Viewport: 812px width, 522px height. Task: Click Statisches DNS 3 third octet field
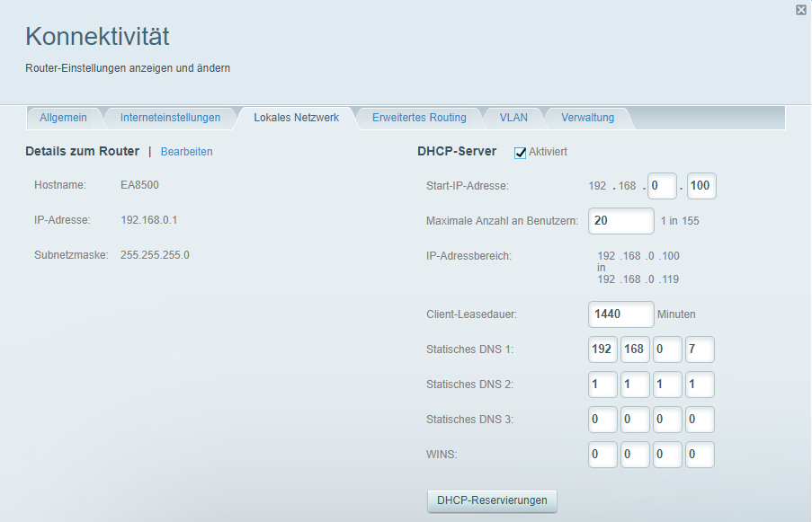click(667, 420)
